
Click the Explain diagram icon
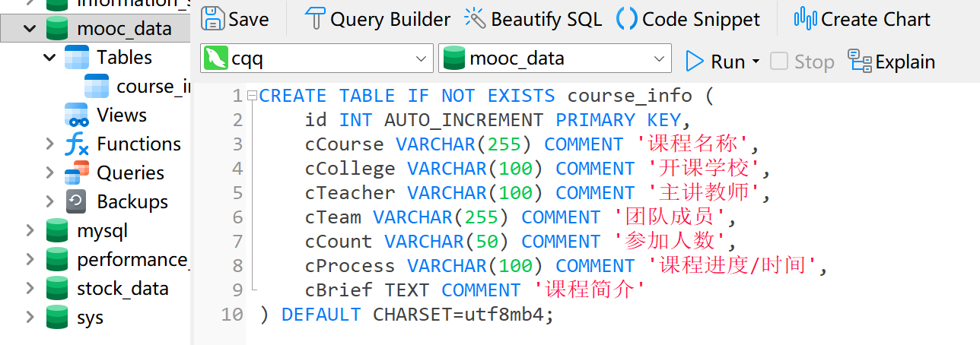point(860,61)
